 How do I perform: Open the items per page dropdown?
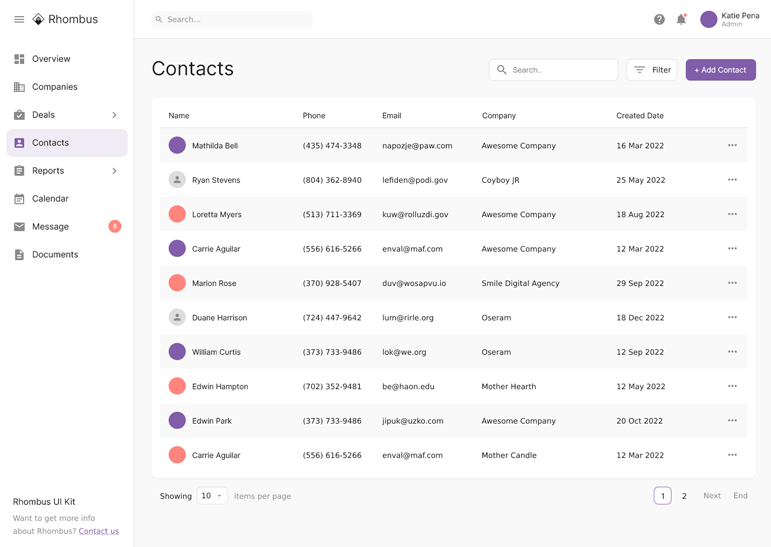212,496
